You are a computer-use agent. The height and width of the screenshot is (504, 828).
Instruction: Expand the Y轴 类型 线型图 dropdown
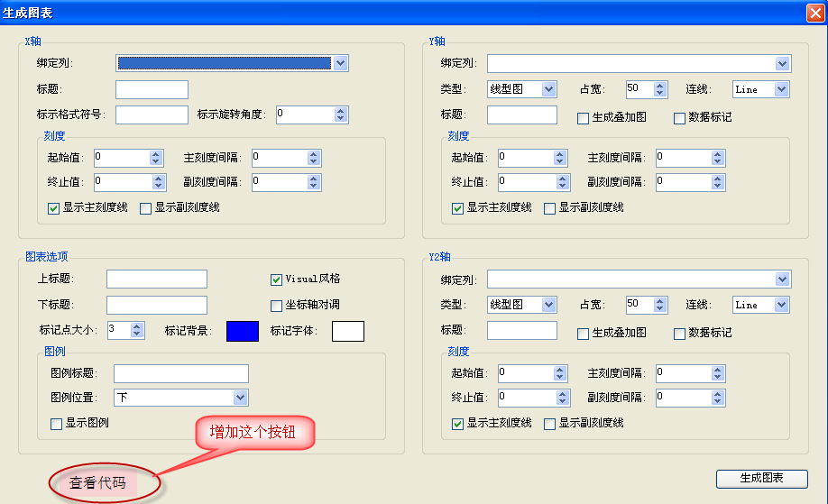pos(548,89)
